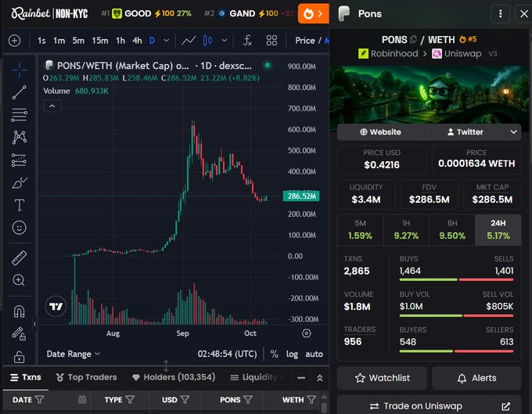Toggle lock drawing mode pencil icon
532x414 pixels.
tap(20, 333)
